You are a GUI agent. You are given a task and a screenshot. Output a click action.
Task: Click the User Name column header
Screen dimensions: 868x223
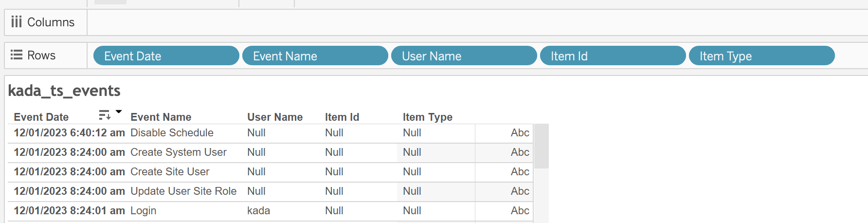(x=274, y=117)
